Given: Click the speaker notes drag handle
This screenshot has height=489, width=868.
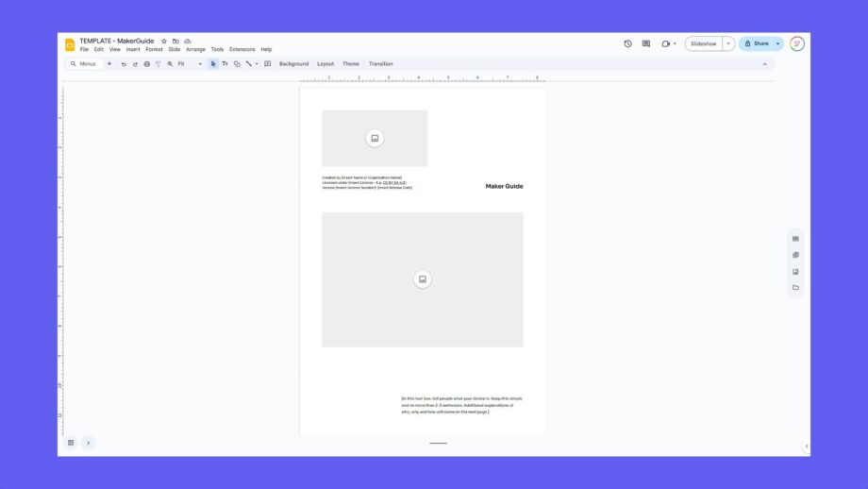Looking at the screenshot, I should click(x=439, y=443).
